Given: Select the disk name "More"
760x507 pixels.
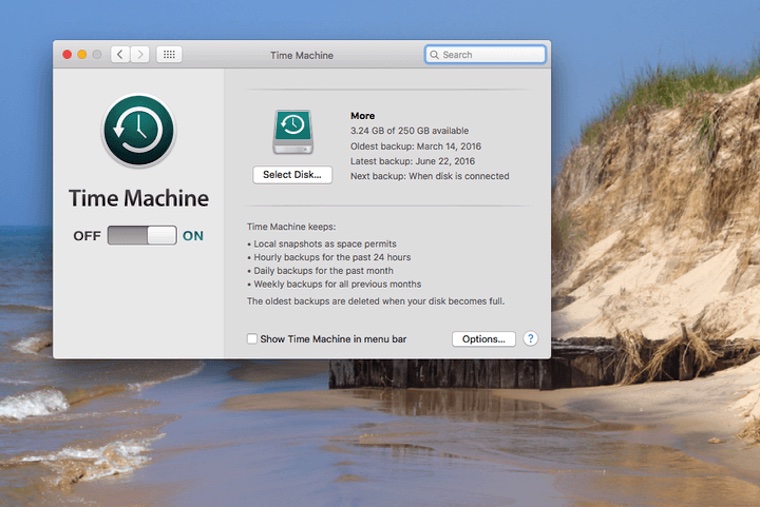Looking at the screenshot, I should (362, 116).
